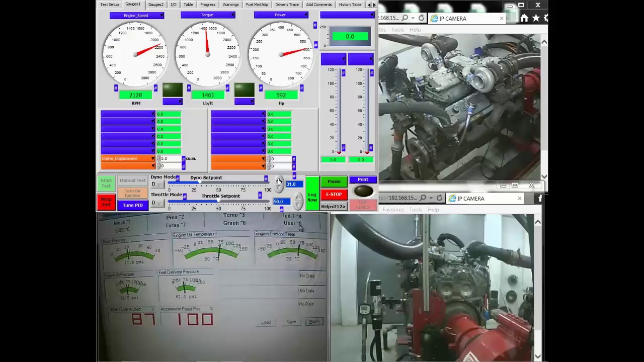The image size is (644, 362).
Task: Click Turn On Ignition button
Action: 133,193
